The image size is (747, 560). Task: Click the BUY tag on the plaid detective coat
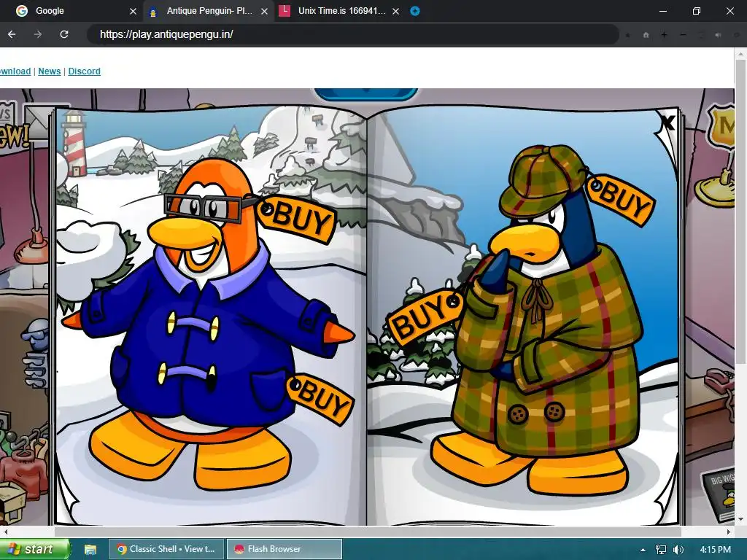coord(424,315)
